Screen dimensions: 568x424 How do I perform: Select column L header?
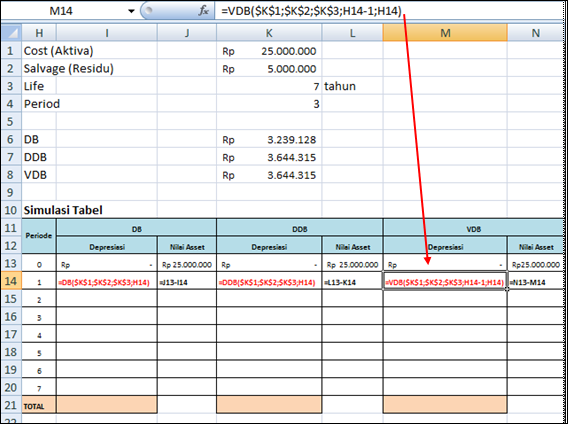(352, 33)
